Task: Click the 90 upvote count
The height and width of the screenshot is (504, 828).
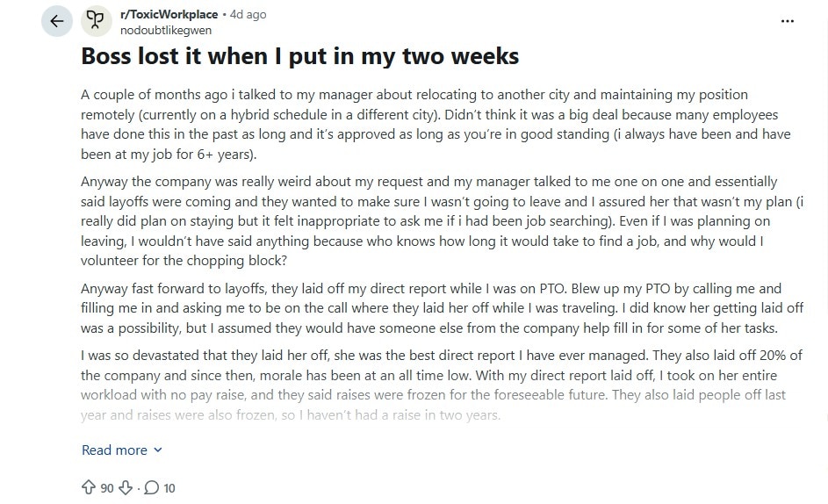Action: (106, 487)
